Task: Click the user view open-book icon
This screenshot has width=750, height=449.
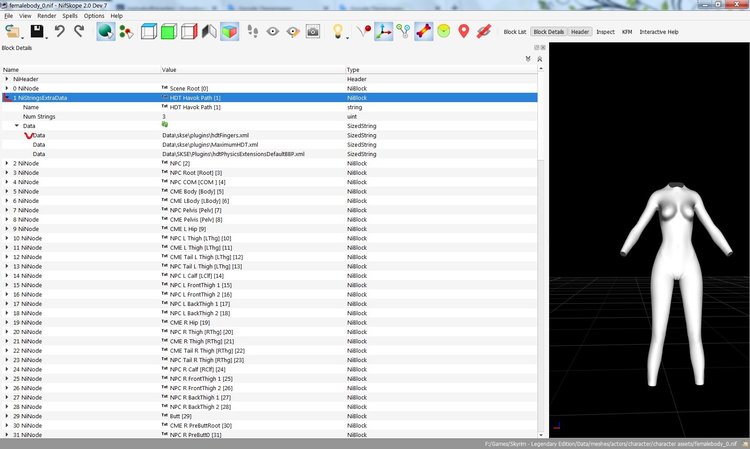Action: (x=209, y=32)
